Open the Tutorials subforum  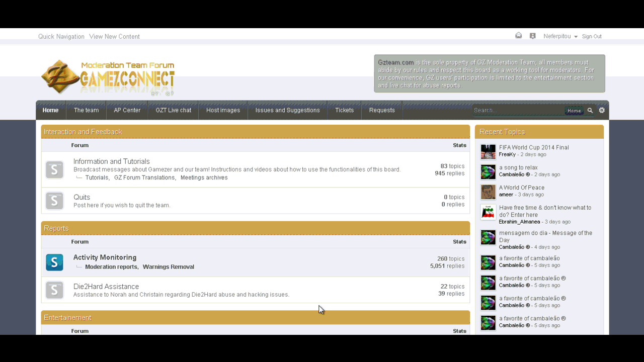tap(97, 177)
